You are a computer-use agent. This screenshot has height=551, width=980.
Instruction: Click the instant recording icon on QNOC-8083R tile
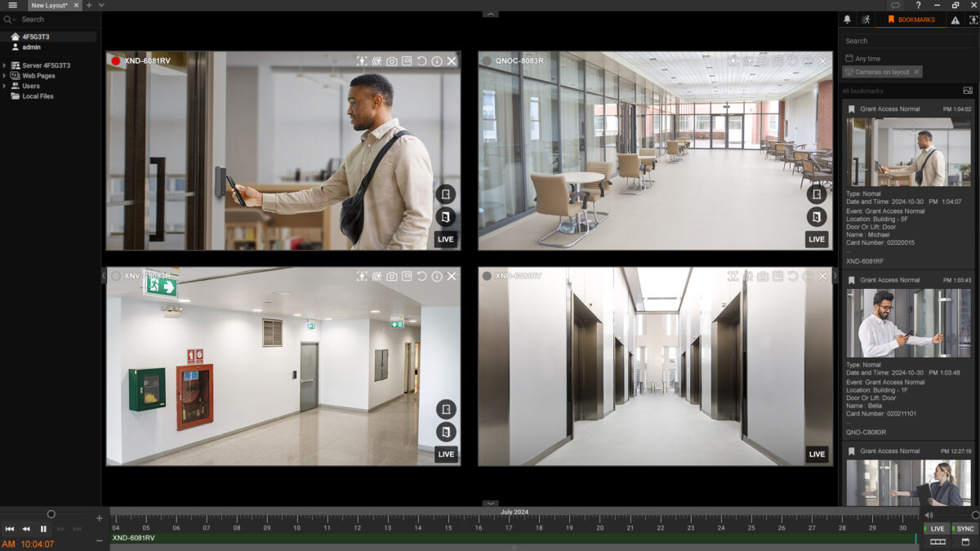point(777,60)
